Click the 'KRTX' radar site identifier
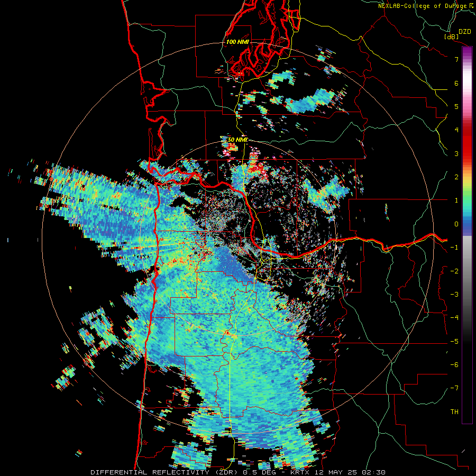The height and width of the screenshot is (476, 476). (300, 472)
